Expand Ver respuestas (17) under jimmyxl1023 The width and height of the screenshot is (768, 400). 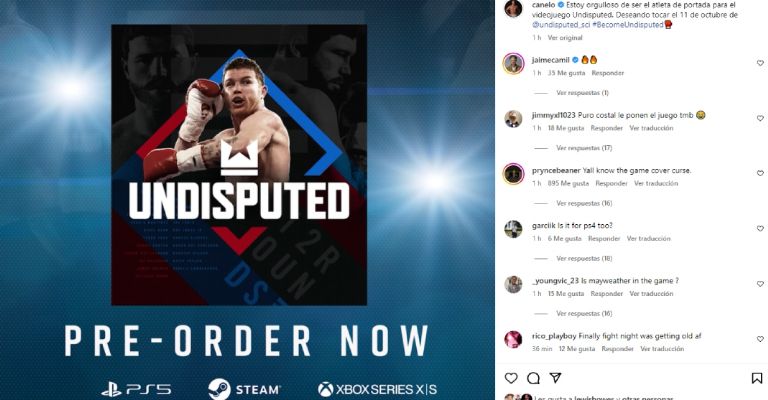coord(584,148)
